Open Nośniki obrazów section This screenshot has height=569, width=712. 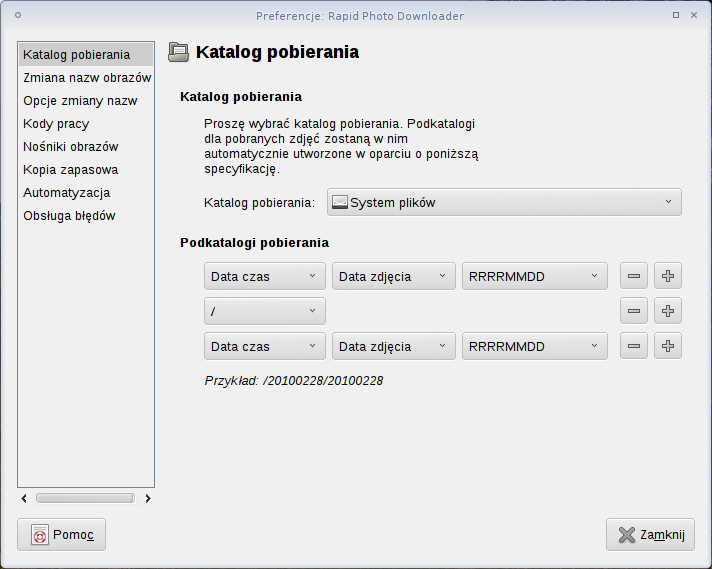point(86,147)
